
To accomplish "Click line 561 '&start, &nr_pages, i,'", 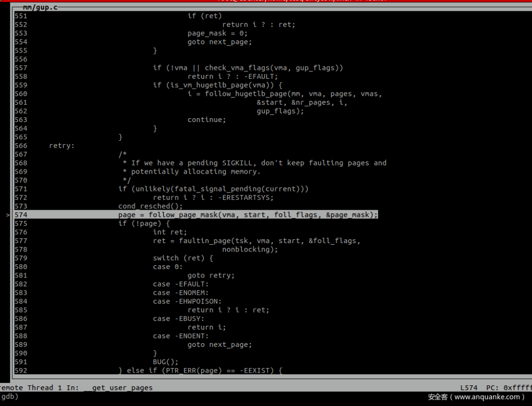I will [302, 102].
